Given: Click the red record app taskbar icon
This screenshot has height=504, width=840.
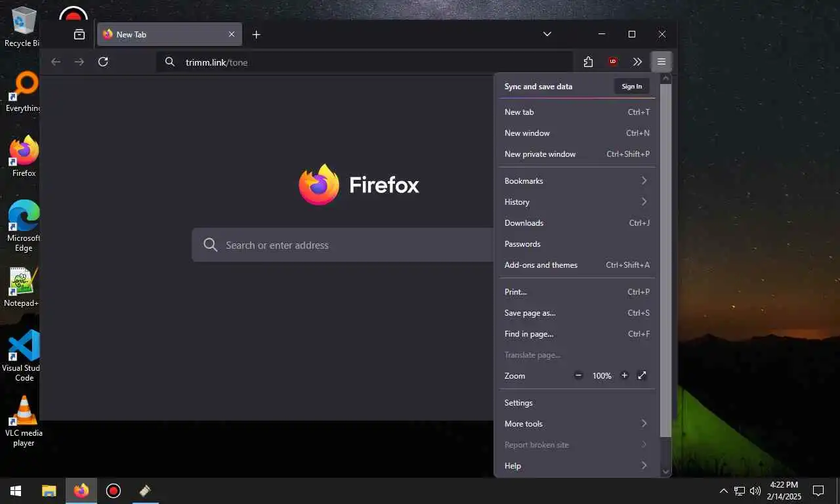Looking at the screenshot, I should pos(114,491).
